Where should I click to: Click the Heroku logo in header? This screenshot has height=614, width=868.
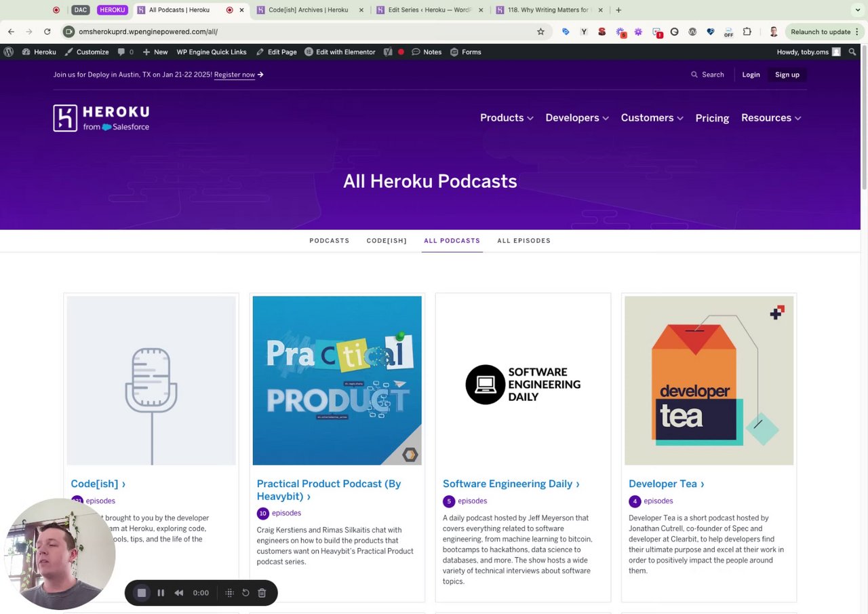click(x=101, y=118)
